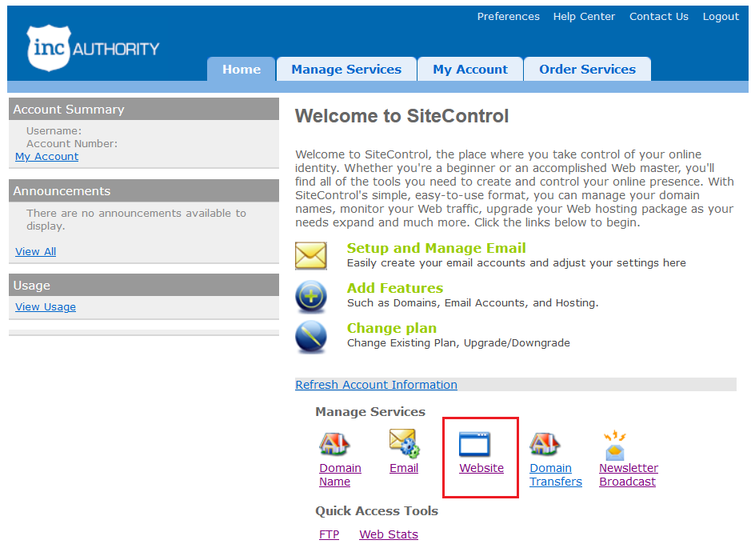Click Refresh Account Information link
This screenshot has height=560, width=751.
coord(376,385)
